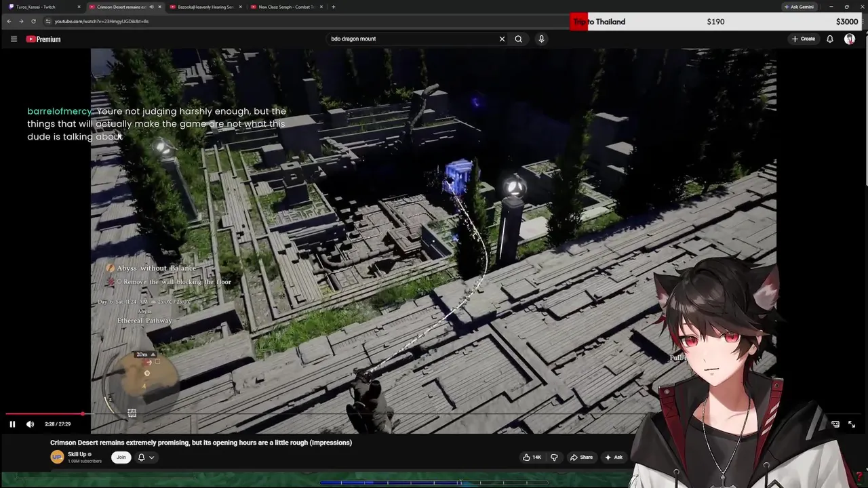This screenshot has height=488, width=868.
Task: Pause the YouTube video
Action: 12,424
